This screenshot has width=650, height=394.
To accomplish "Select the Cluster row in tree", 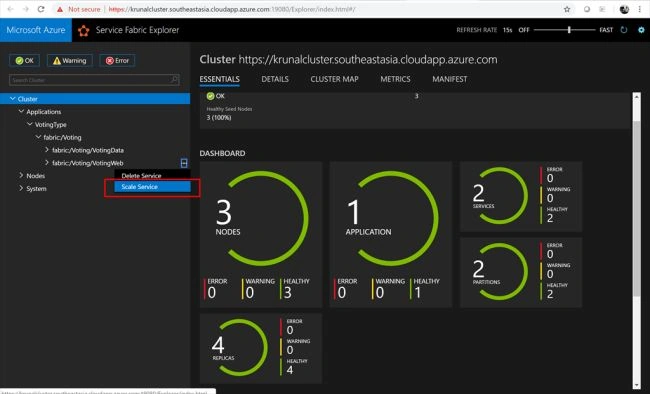I will click(95, 99).
